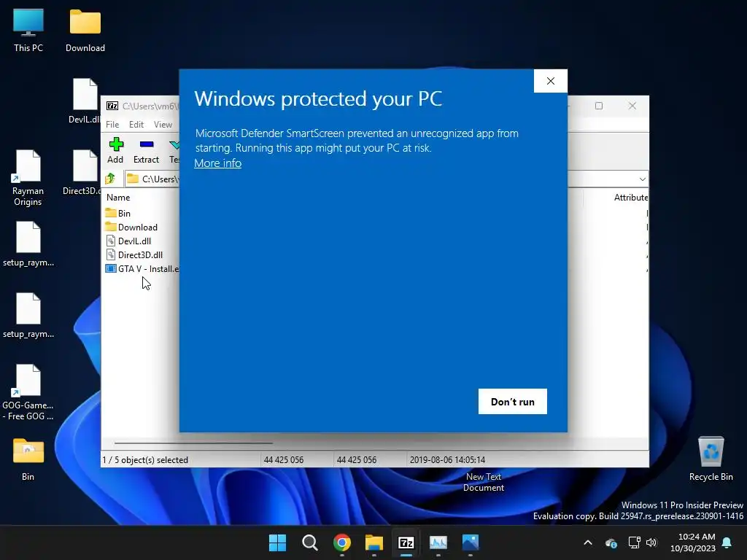Open the clock and date panel

(x=693, y=542)
